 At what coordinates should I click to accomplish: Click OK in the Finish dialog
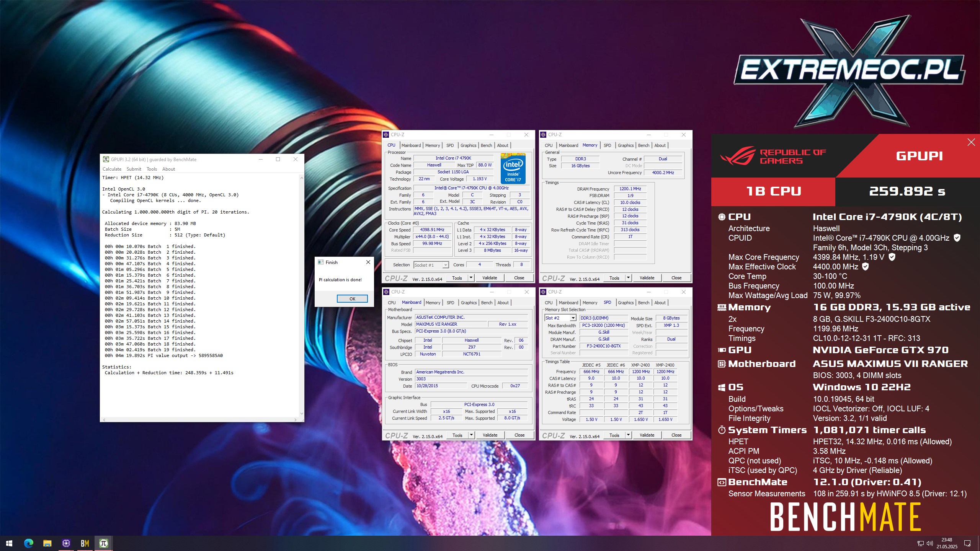point(352,299)
